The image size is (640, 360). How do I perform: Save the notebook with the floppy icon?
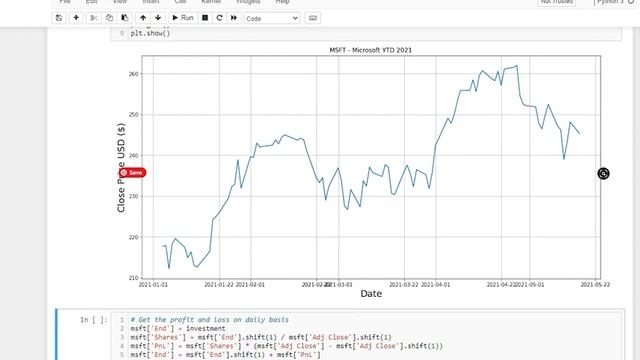pyautogui.click(x=59, y=18)
